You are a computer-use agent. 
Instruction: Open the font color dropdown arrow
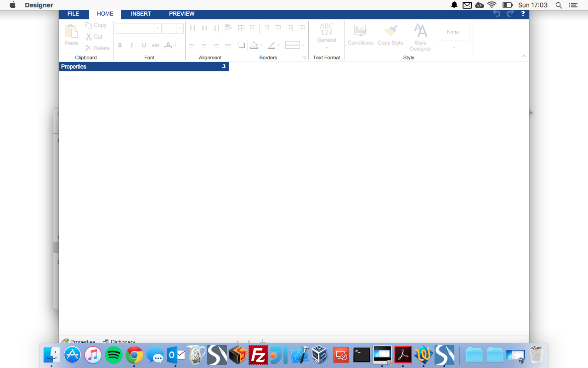[x=175, y=46]
